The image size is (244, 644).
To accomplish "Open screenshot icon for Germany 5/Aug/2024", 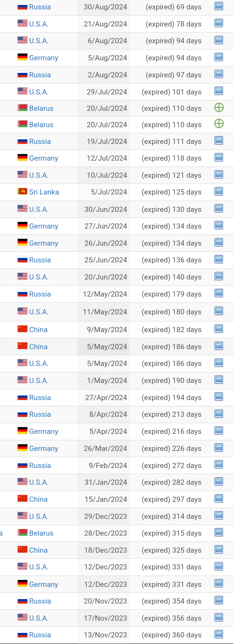I will coord(219,57).
